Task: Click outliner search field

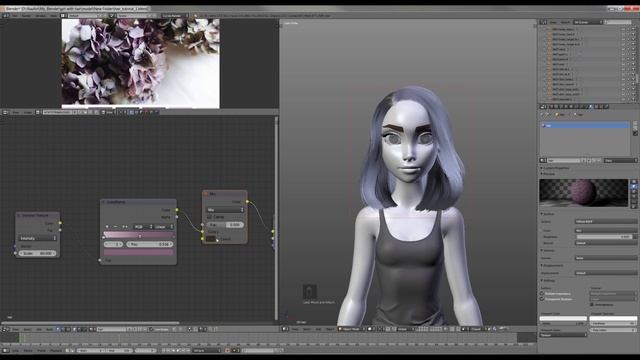Action: click(619, 22)
